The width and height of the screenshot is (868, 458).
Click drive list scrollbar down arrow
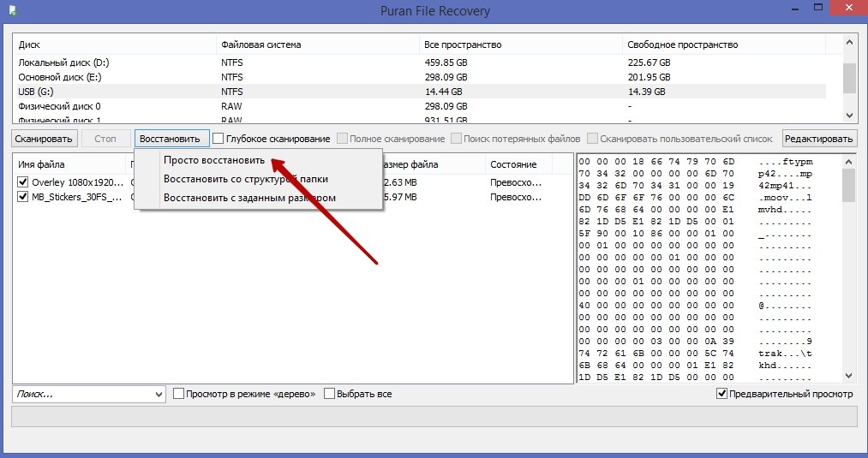tap(850, 116)
